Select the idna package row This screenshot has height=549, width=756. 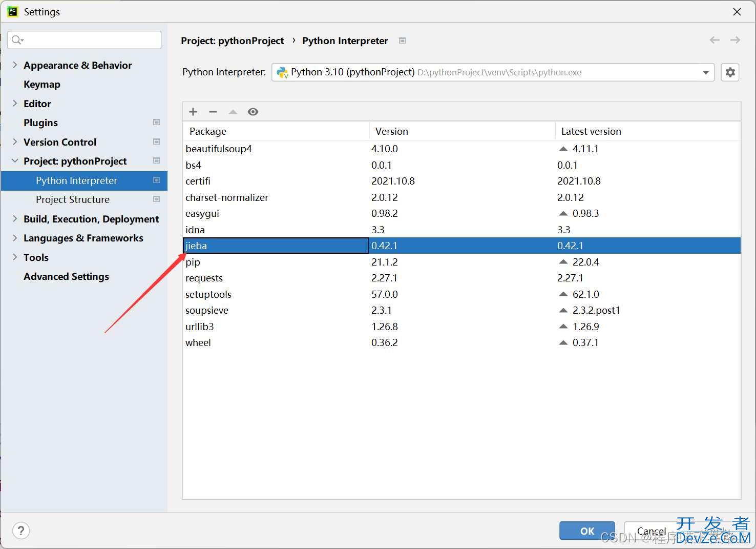click(x=462, y=230)
